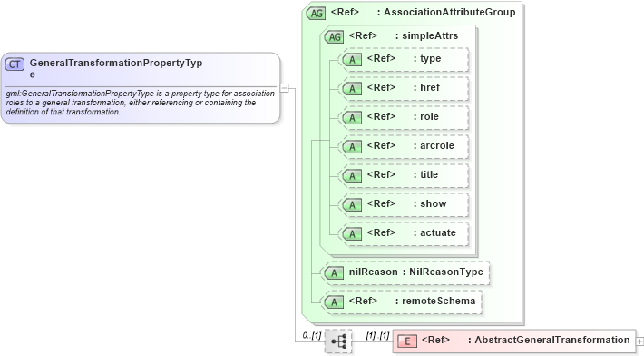Click the GeneralTransformationPropertyType description text

coord(140,103)
